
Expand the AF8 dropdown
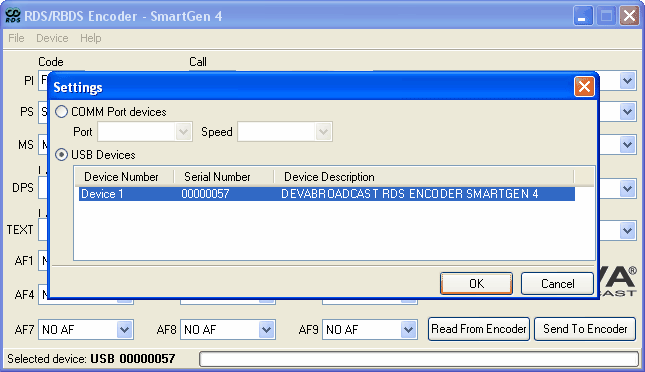(x=266, y=330)
